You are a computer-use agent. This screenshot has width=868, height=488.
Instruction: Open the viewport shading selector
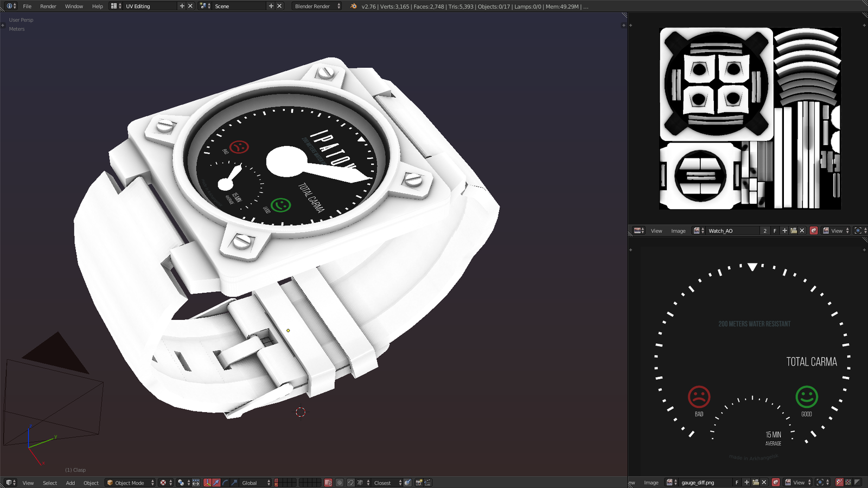166,483
